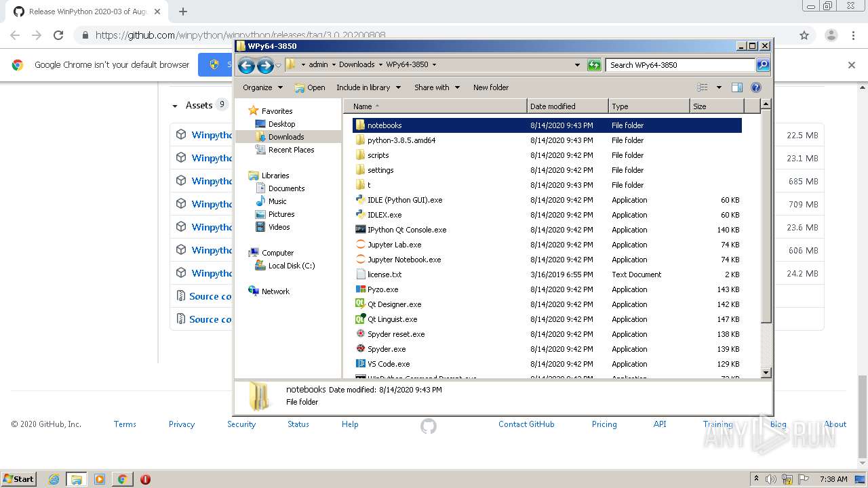Select the Spyder.exe icon
This screenshot has height=488, width=868.
point(361,349)
